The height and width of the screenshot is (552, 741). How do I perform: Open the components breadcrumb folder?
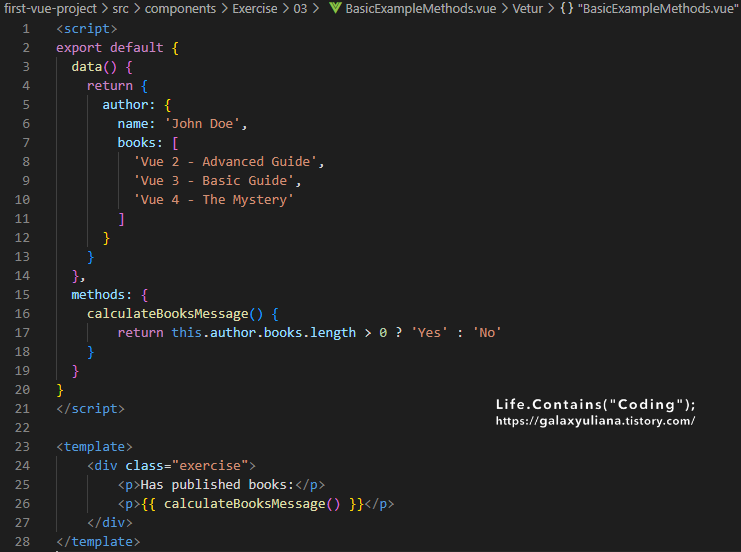pos(180,9)
